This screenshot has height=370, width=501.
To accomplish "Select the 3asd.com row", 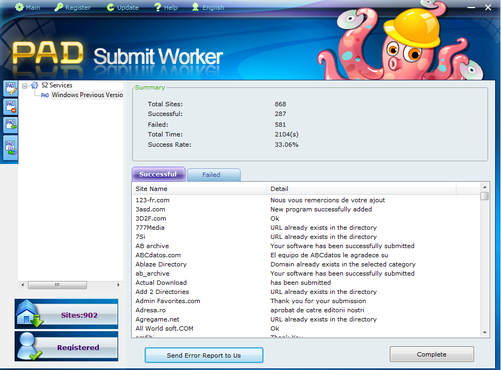I will click(306, 209).
